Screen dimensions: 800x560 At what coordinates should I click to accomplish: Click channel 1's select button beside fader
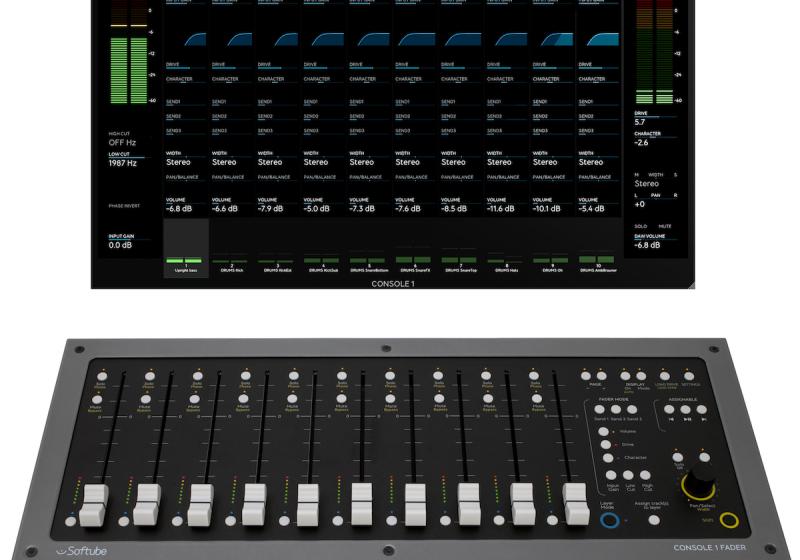71,522
